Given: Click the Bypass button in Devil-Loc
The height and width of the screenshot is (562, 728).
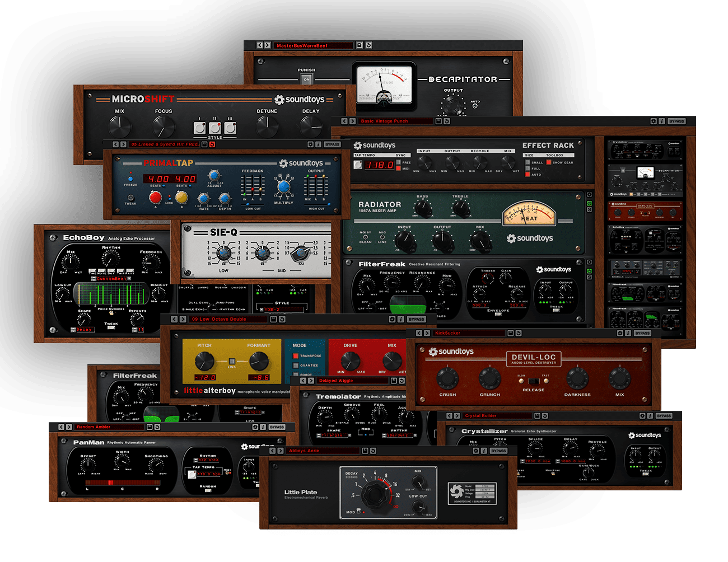Looking at the screenshot, I should coord(642,333).
